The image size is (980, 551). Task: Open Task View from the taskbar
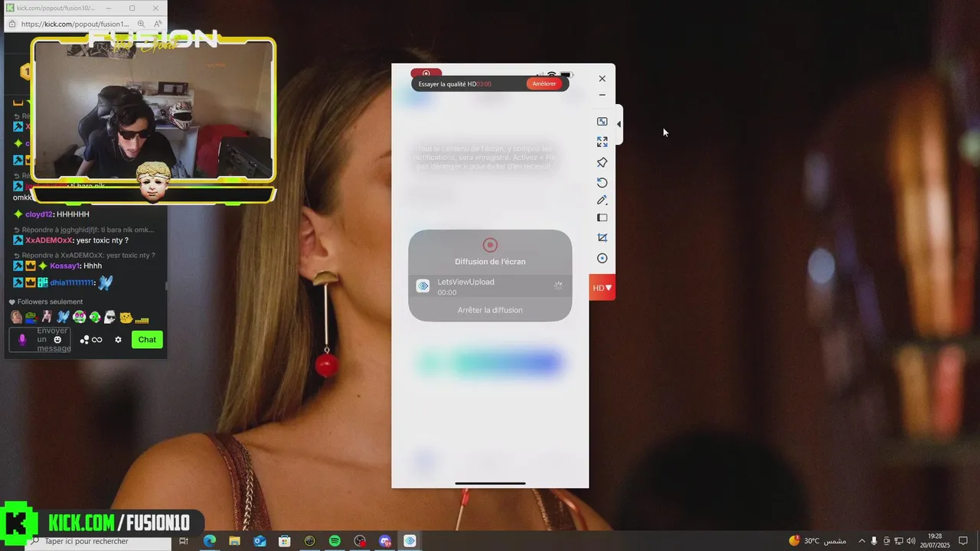[x=184, y=541]
